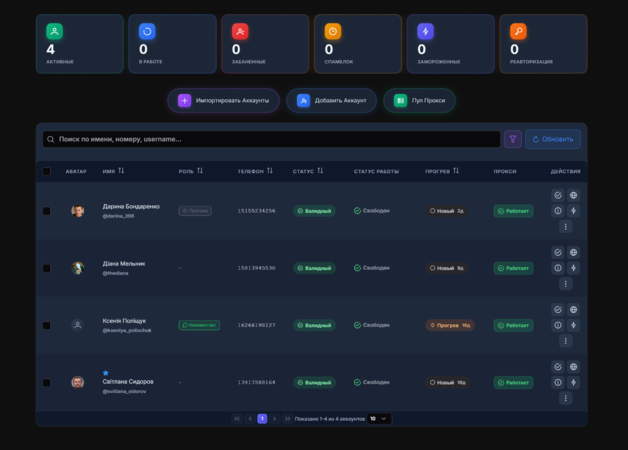Open the Пул Прокси section
Viewport: 628px width, 450px height.
[x=419, y=101]
